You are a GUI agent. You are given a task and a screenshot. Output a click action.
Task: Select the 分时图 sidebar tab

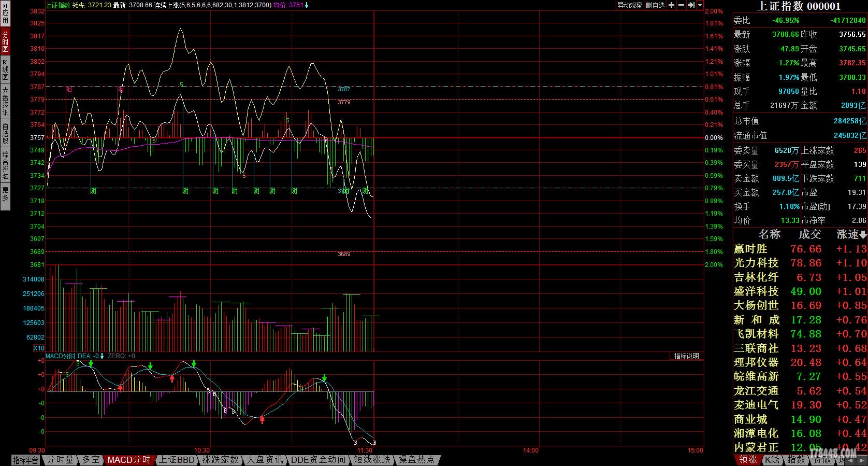(5, 42)
